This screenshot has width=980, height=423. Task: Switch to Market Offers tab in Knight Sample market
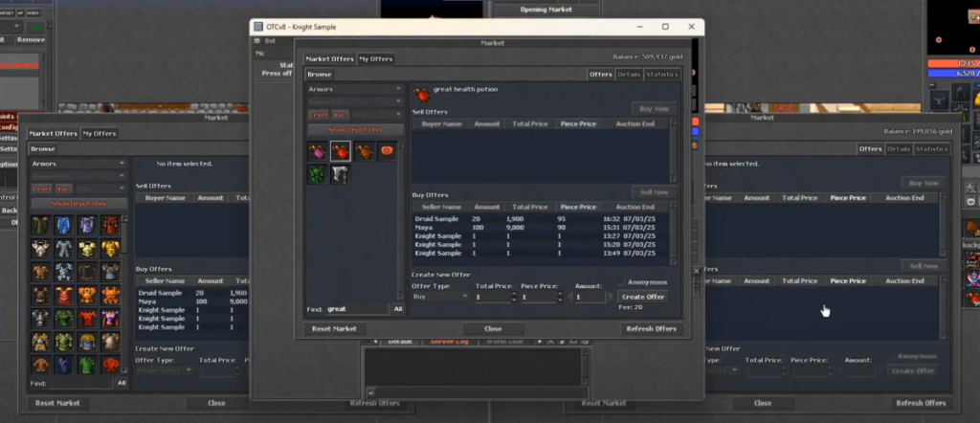329,58
